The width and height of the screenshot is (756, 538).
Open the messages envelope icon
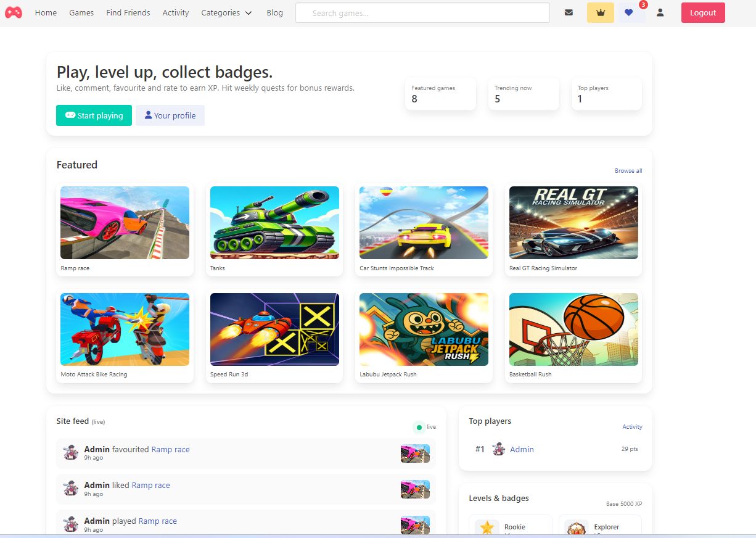(569, 12)
